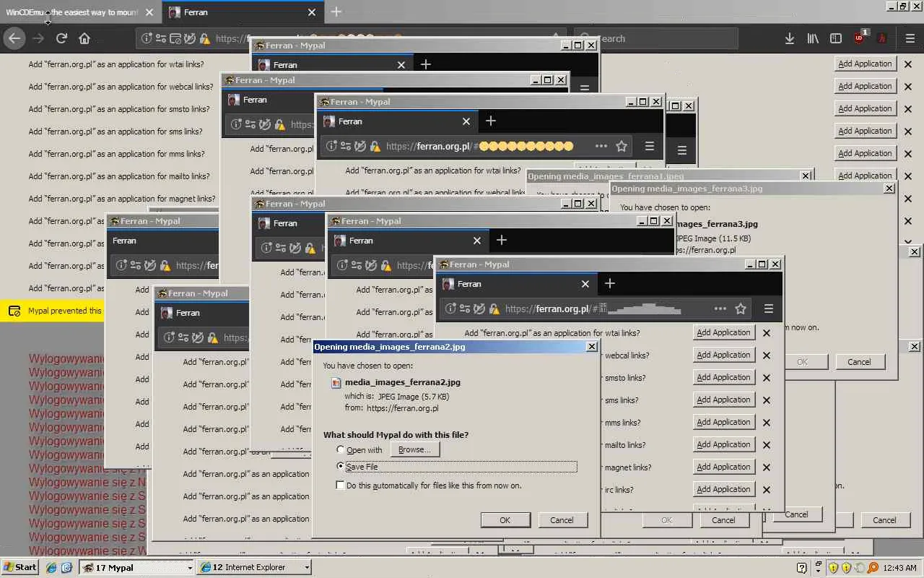This screenshot has height=578, width=924.
Task: Add Application for smsto links in main window
Action: pos(865,108)
